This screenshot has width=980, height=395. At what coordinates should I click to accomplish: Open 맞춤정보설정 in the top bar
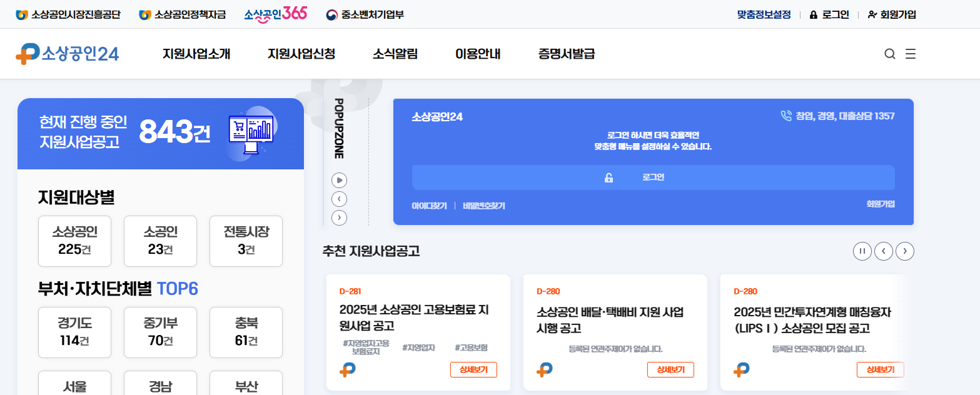click(x=764, y=14)
